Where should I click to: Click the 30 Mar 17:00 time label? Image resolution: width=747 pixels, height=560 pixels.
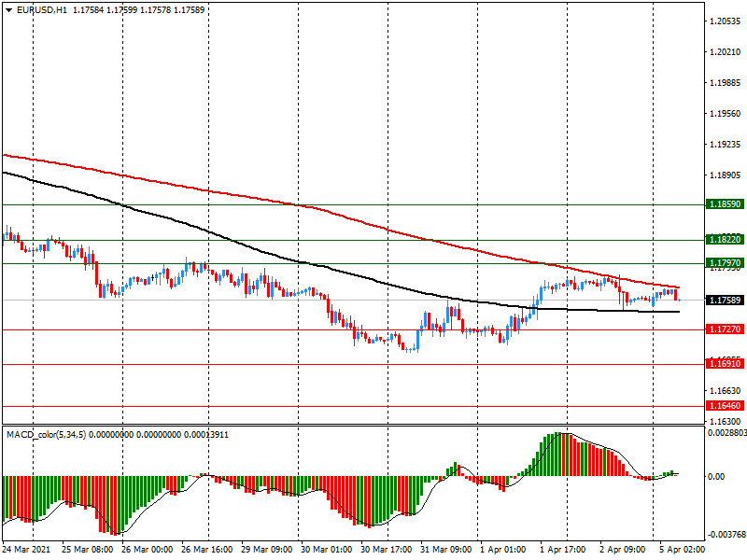tap(385, 550)
